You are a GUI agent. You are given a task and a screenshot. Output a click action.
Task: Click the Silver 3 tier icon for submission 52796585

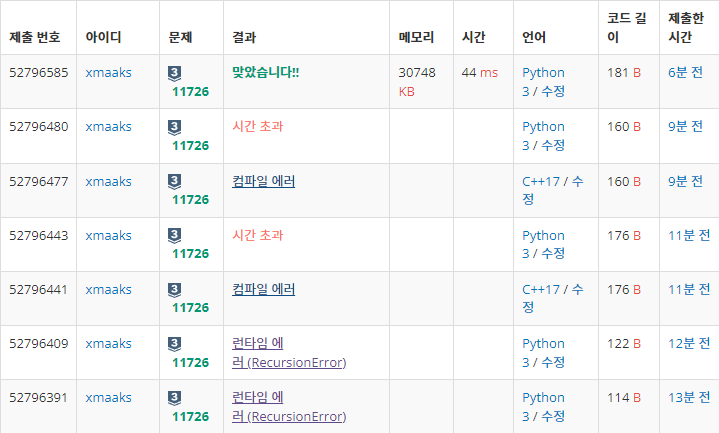174,73
